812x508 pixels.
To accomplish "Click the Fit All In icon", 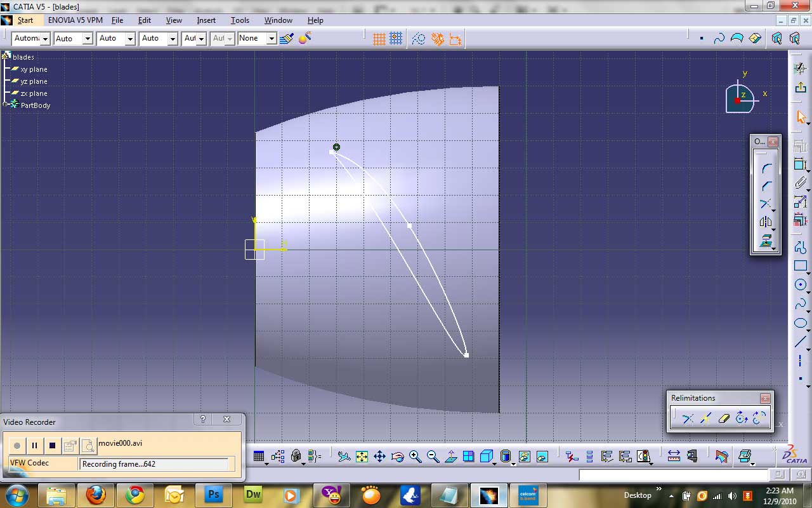I will click(361, 456).
